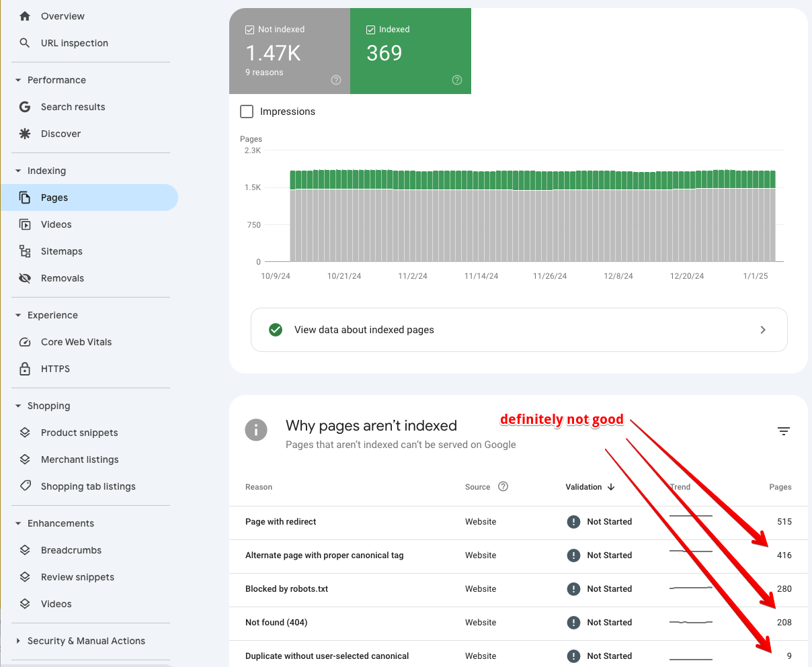This screenshot has height=667, width=812.
Task: Toggle the Indexed checkbox
Action: [x=370, y=30]
